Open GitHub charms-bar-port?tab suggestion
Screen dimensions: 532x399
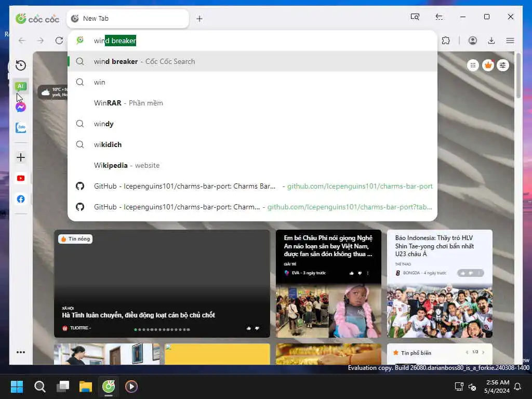click(x=252, y=207)
